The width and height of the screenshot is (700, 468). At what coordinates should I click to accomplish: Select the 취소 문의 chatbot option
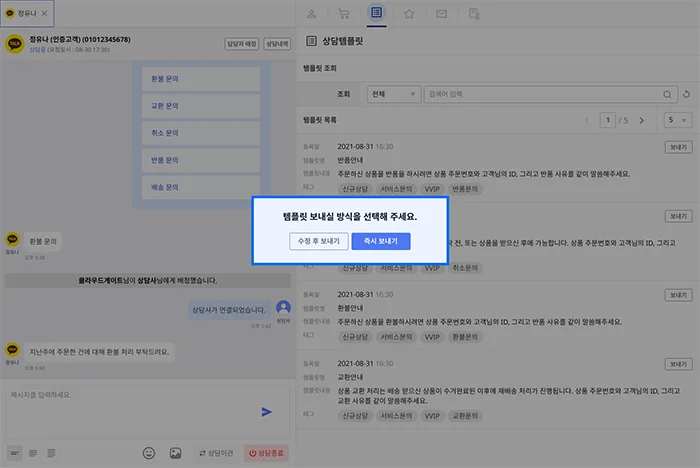point(201,133)
